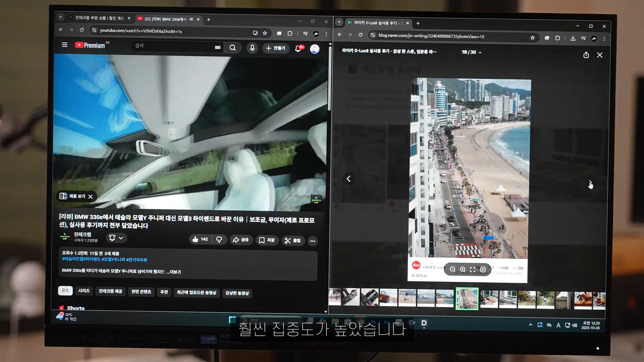Screen dimensions: 644x362
Task: Open Chrome profile icon in Naver window
Action: pyautogui.click(x=594, y=39)
